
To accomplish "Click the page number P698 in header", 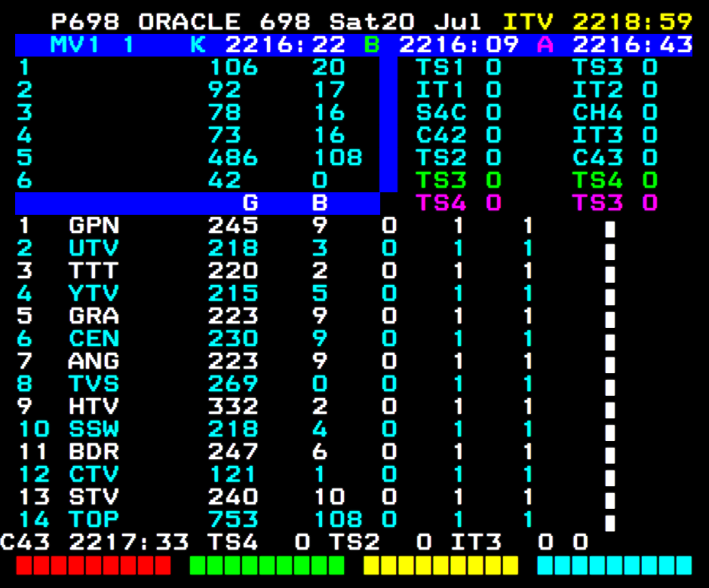I will point(85,22).
